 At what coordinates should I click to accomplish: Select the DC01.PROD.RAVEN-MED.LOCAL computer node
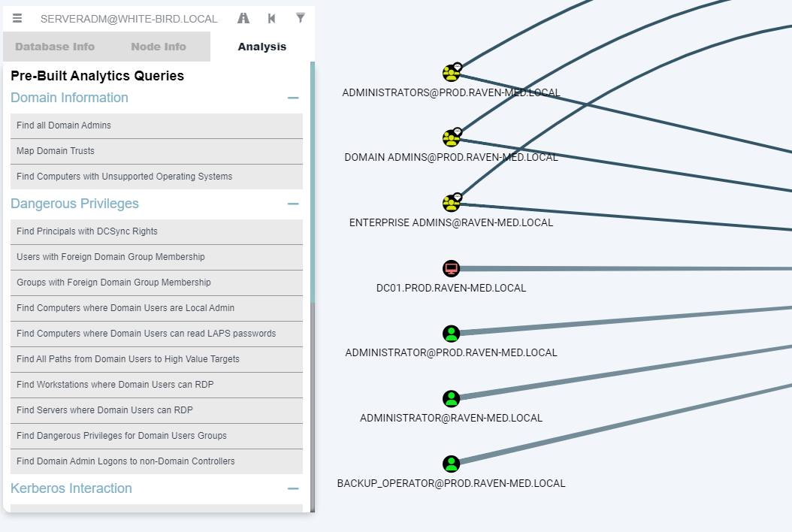[451, 268]
